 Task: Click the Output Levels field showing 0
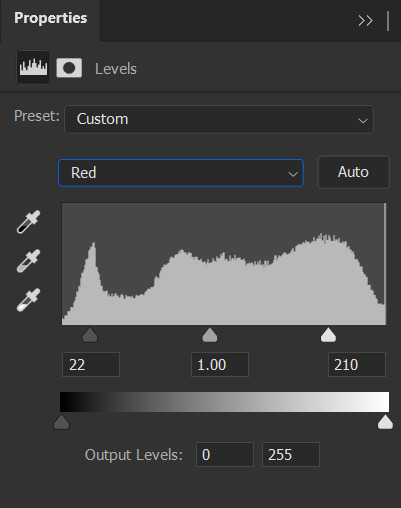coord(225,454)
